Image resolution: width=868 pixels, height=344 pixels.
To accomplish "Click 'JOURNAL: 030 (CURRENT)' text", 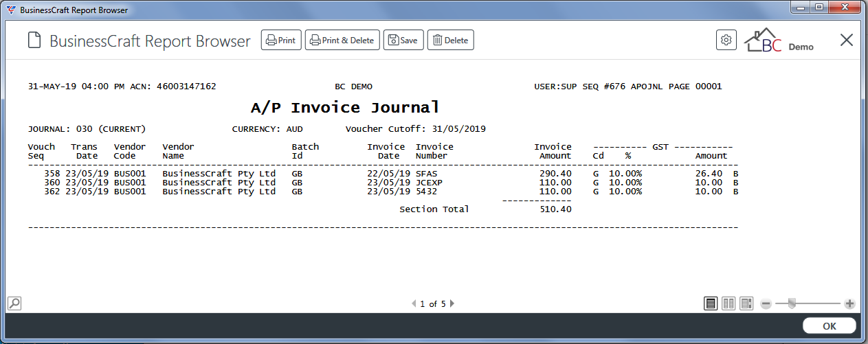I will 87,129.
